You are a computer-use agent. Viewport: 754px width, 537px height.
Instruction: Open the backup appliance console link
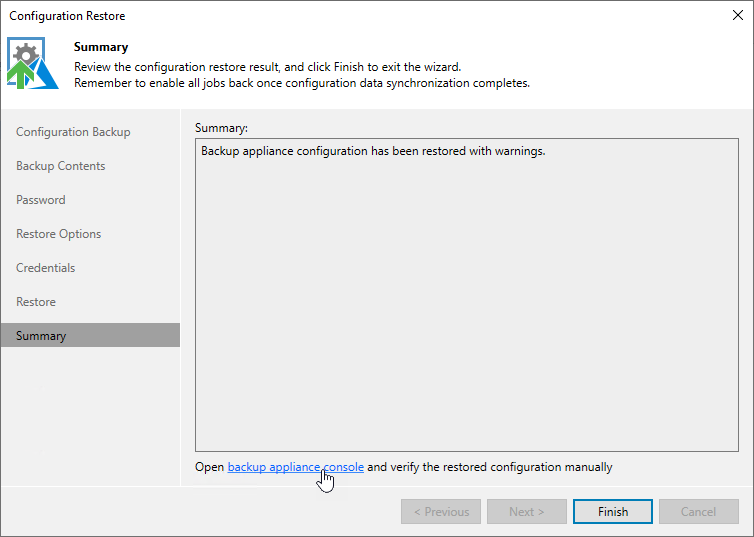[x=295, y=467]
